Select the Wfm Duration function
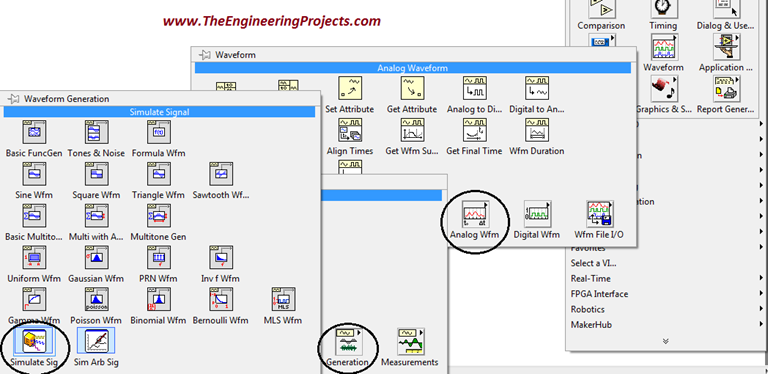 (537, 130)
